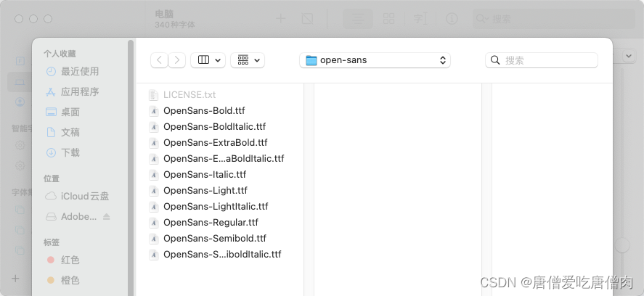The width and height of the screenshot is (644, 296).
Task: Select OpenSans-Bold.ttf file
Action: [204, 111]
